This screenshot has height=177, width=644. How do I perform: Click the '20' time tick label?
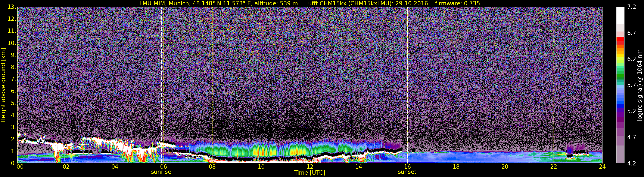pos(505,167)
